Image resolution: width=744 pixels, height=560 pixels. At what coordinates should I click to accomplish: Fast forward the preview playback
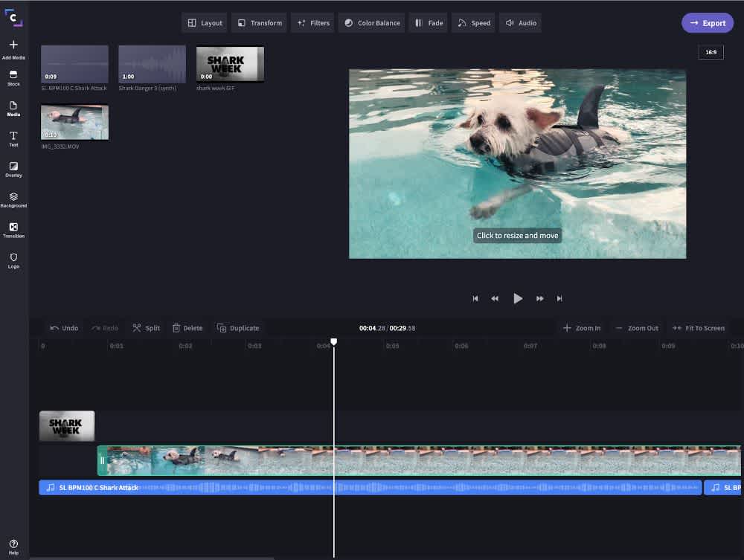pyautogui.click(x=539, y=298)
